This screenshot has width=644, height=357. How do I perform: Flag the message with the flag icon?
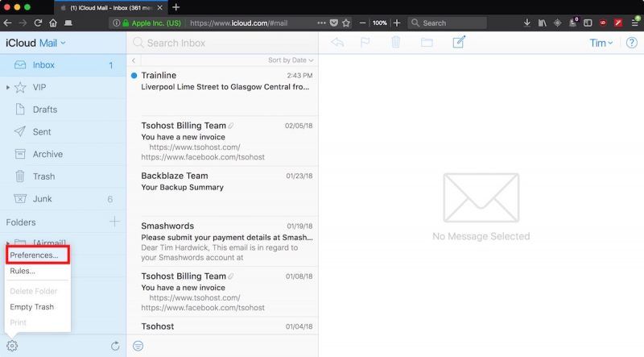[x=365, y=43]
